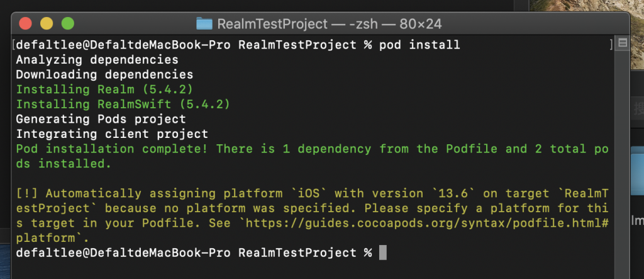Click 'Pod installation complete!' message
Screen dimensions: 644x279
tap(112, 149)
